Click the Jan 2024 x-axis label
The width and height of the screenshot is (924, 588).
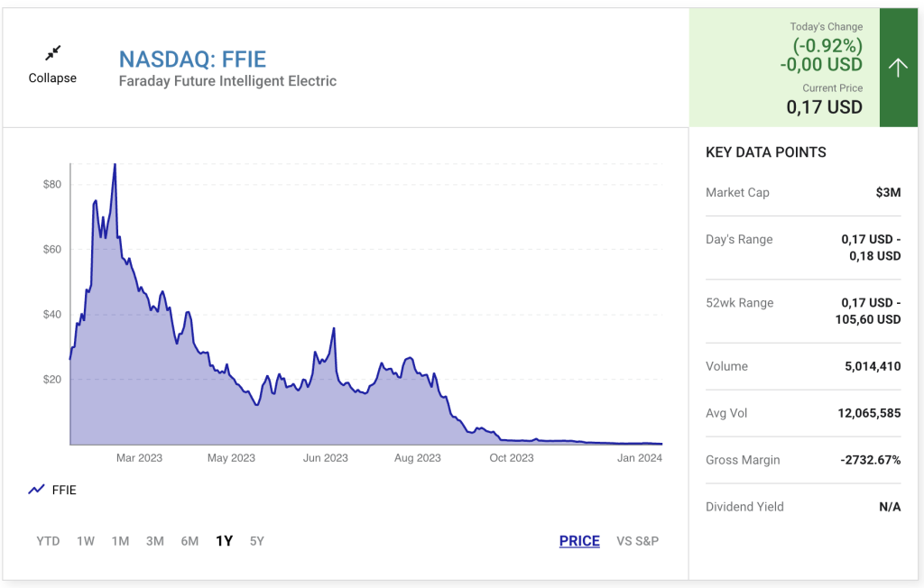[x=640, y=458]
